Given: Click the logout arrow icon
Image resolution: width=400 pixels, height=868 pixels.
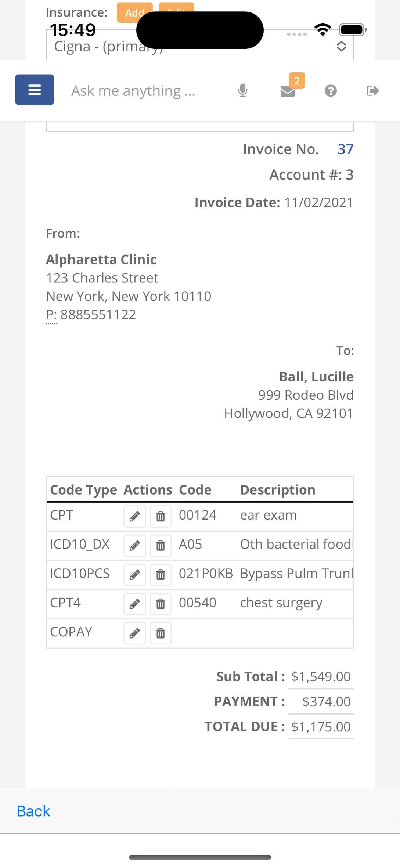Looking at the screenshot, I should click(x=373, y=91).
